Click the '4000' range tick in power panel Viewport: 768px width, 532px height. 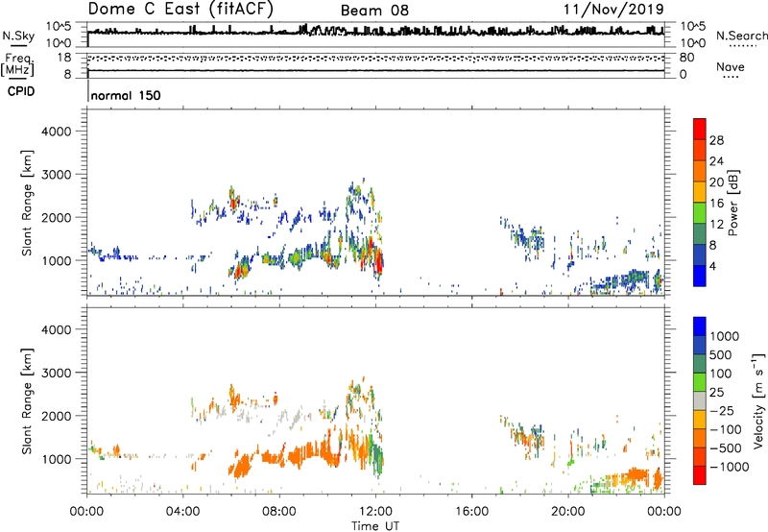[56, 132]
